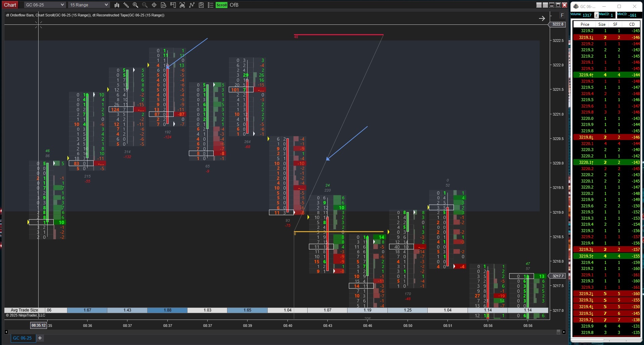Click the Price column header
The width and height of the screenshot is (644, 345).
(x=585, y=24)
